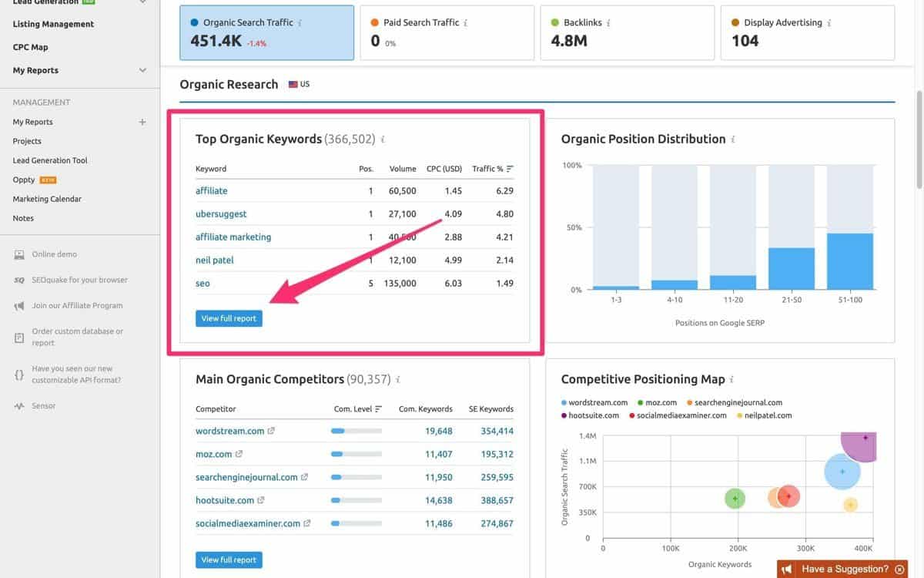View full report for Main Organic Competitors
Viewport: 924px width, 578px height.
coord(229,560)
